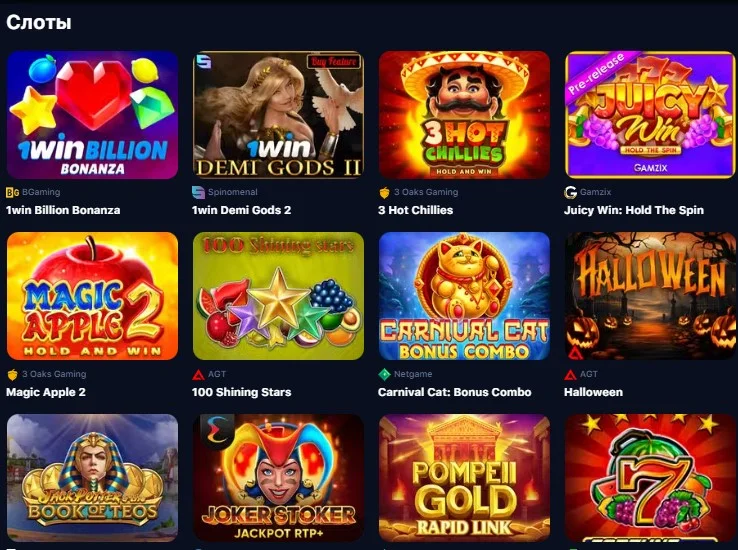Open the Joker Stoker Jackpot RTP+ thumbnail
This screenshot has height=550, width=738.
(278, 478)
